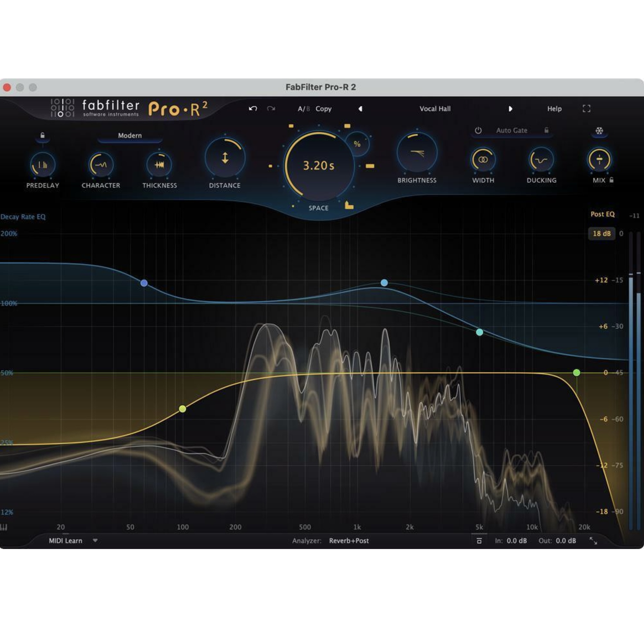Select the green Post EQ node
The image size is (644, 644).
(577, 373)
